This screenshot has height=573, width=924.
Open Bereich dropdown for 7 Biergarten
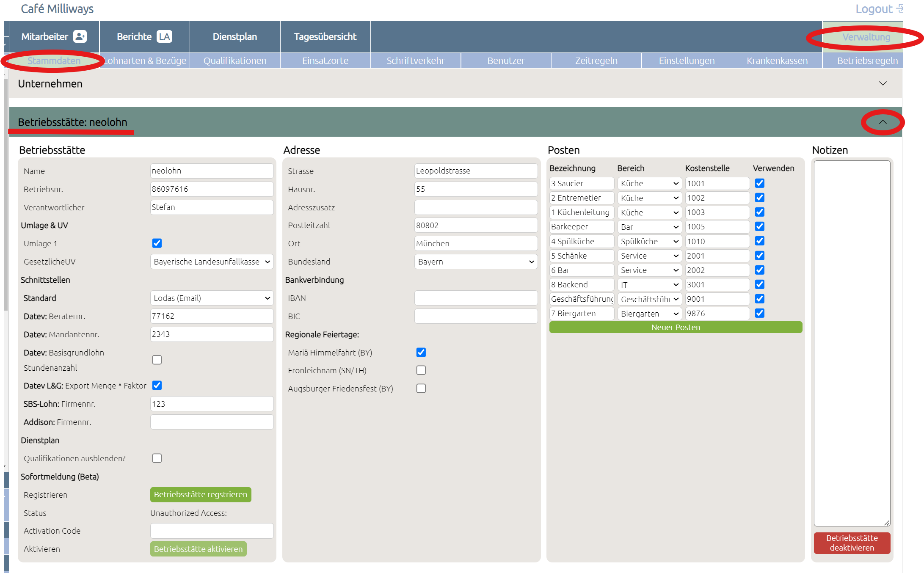[649, 314]
